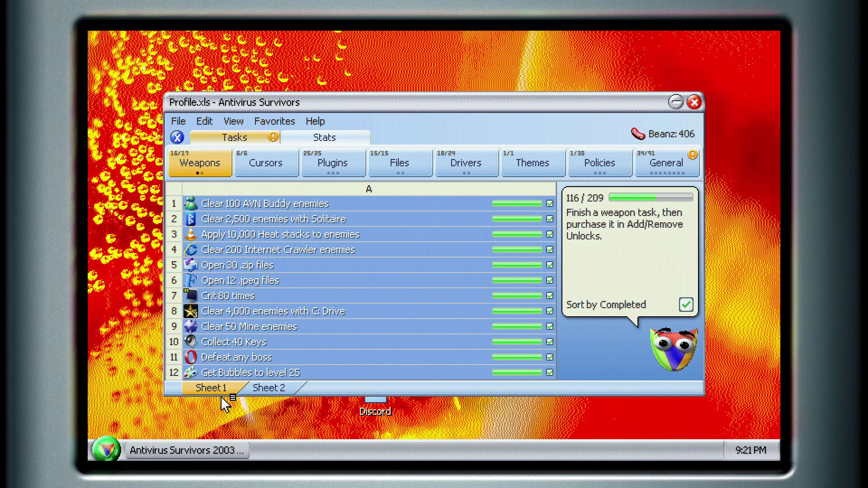Image resolution: width=868 pixels, height=488 pixels.
Task: Click the monitor icon beside Crit 80 times
Action: click(191, 296)
